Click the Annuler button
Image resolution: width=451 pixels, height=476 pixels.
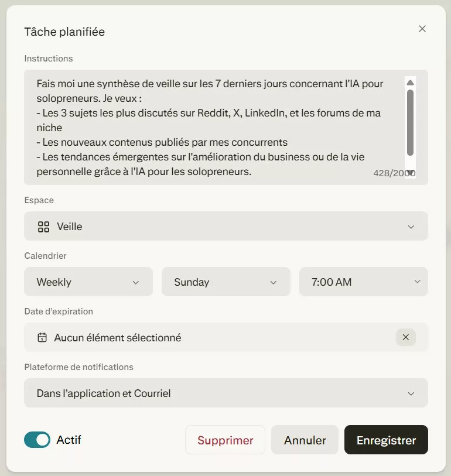pyautogui.click(x=305, y=440)
